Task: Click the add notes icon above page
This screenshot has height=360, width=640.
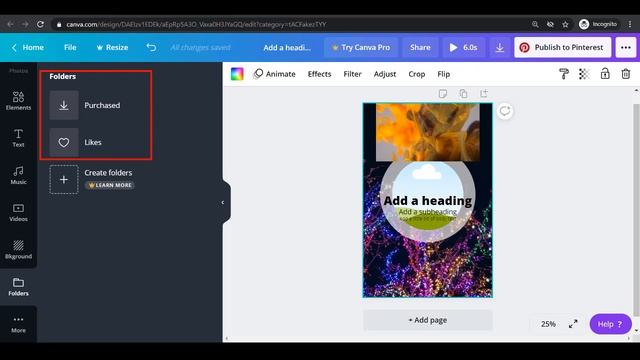Action: point(443,94)
